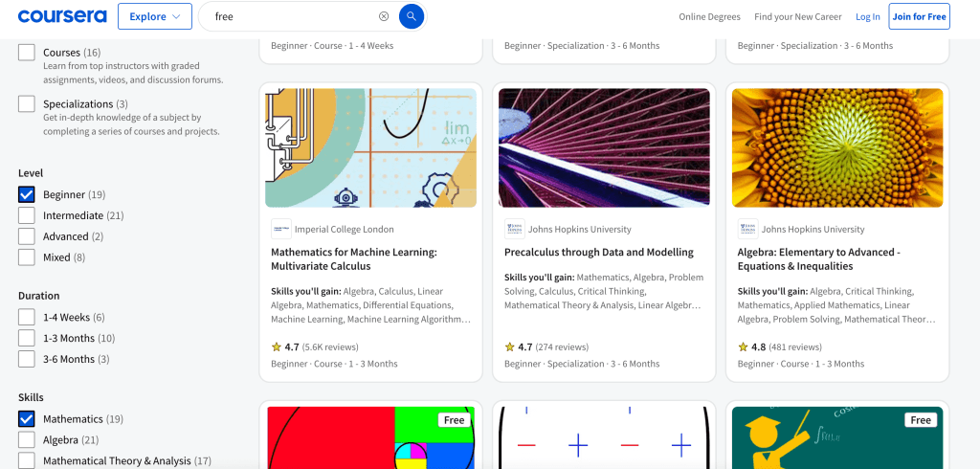
Task: Open the Online Degrees menu item
Action: (x=709, y=17)
